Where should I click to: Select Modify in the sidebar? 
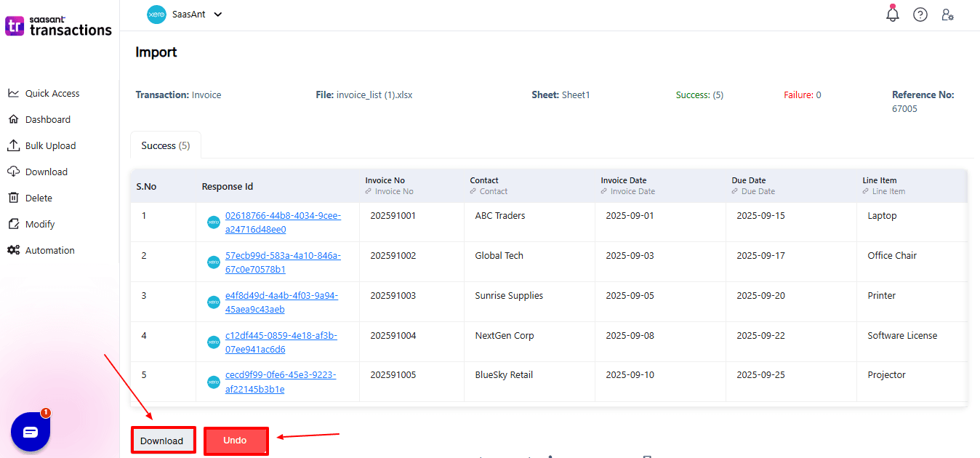point(40,224)
